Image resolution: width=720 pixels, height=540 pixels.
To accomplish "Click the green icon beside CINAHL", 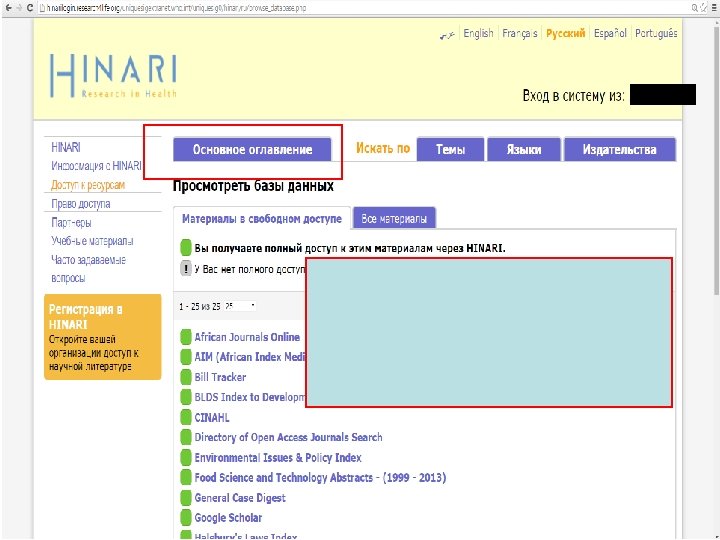I will [x=186, y=417].
